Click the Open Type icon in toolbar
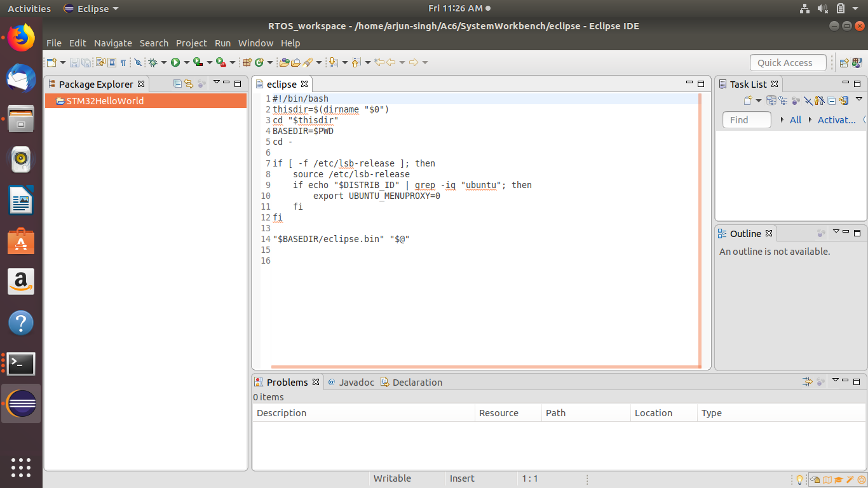Viewport: 868px width, 488px height. pyautogui.click(x=285, y=62)
